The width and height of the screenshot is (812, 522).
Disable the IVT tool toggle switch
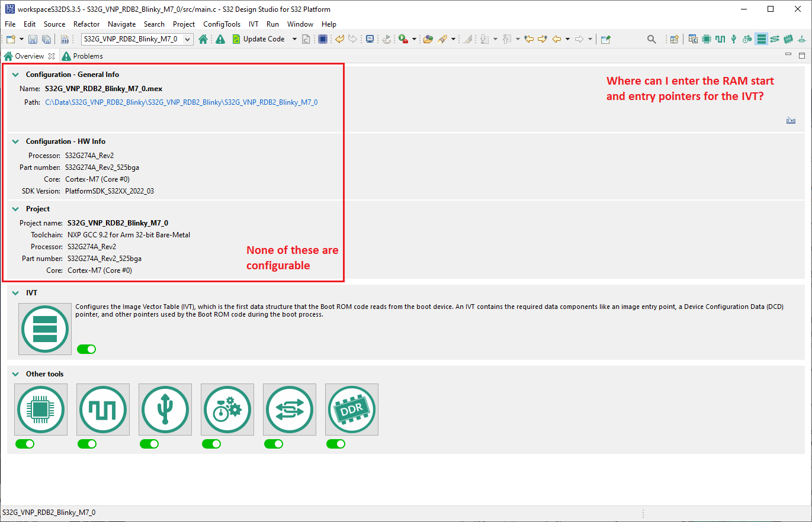(86, 349)
